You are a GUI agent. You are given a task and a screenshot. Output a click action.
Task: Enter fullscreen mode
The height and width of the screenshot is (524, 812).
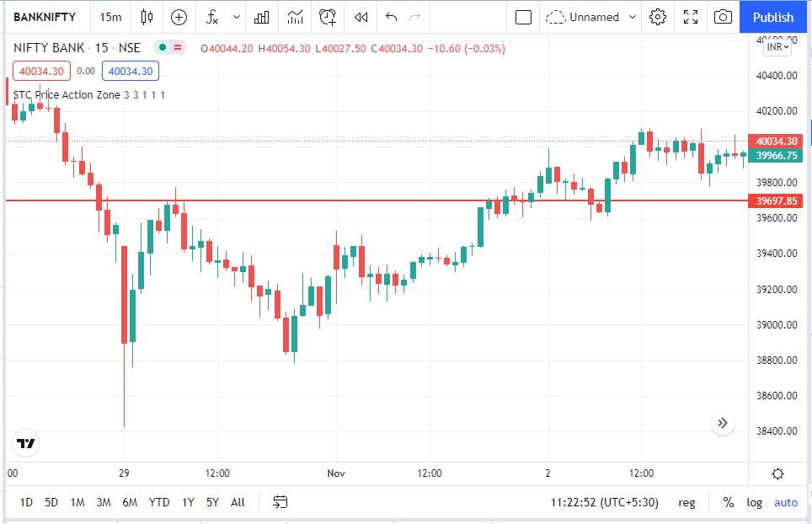(x=691, y=17)
